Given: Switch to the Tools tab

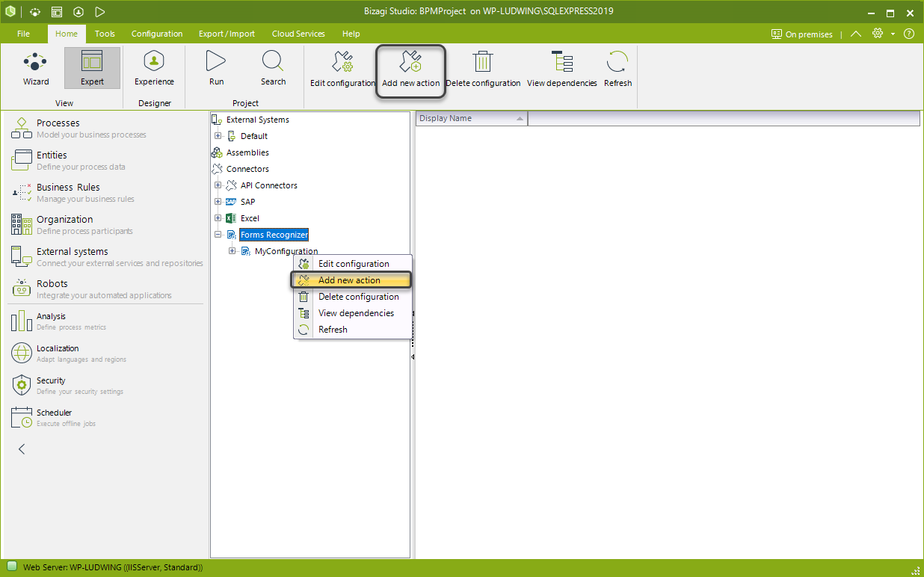Looking at the screenshot, I should tap(105, 34).
